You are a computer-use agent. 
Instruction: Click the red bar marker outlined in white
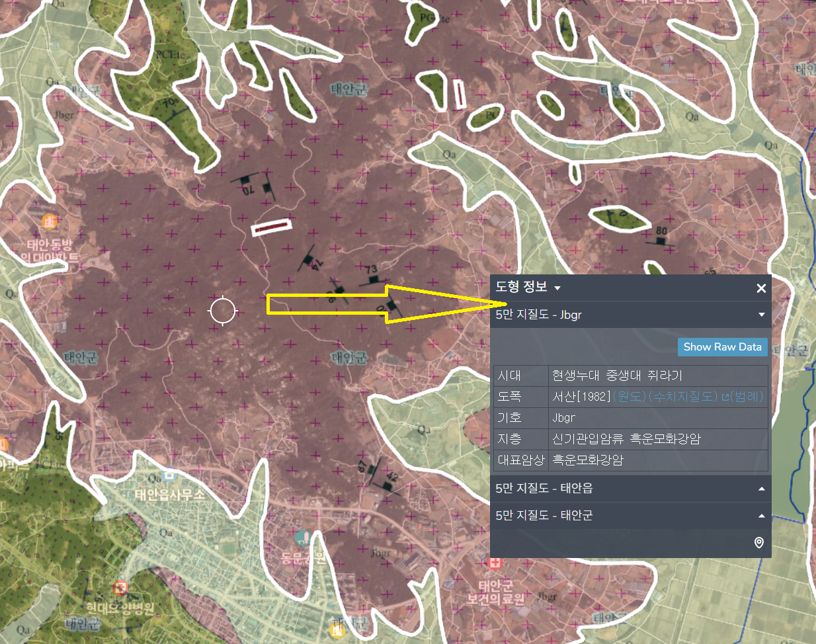click(271, 227)
